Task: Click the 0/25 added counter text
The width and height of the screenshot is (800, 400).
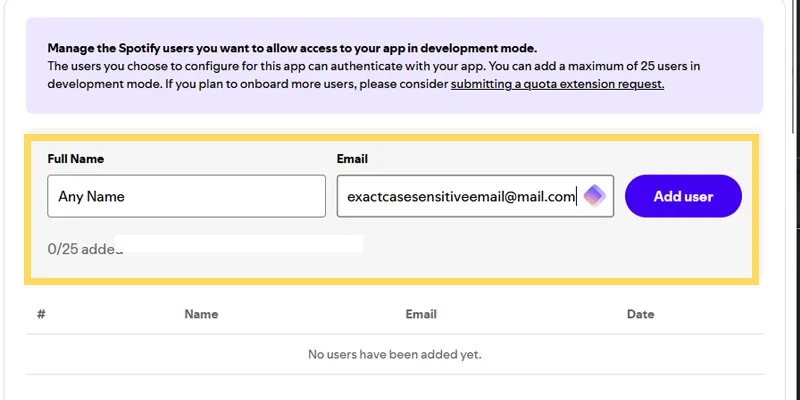Action: (85, 249)
